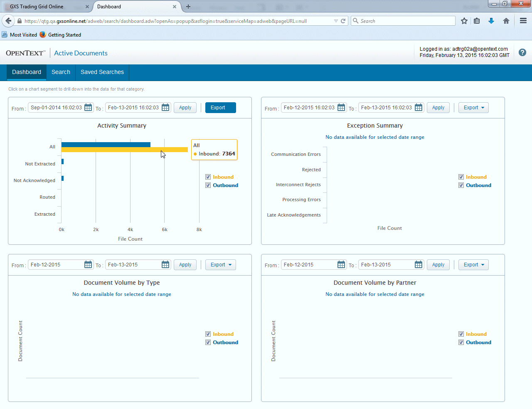Expand Export dropdown in Document Volume by Partner

pos(473,265)
